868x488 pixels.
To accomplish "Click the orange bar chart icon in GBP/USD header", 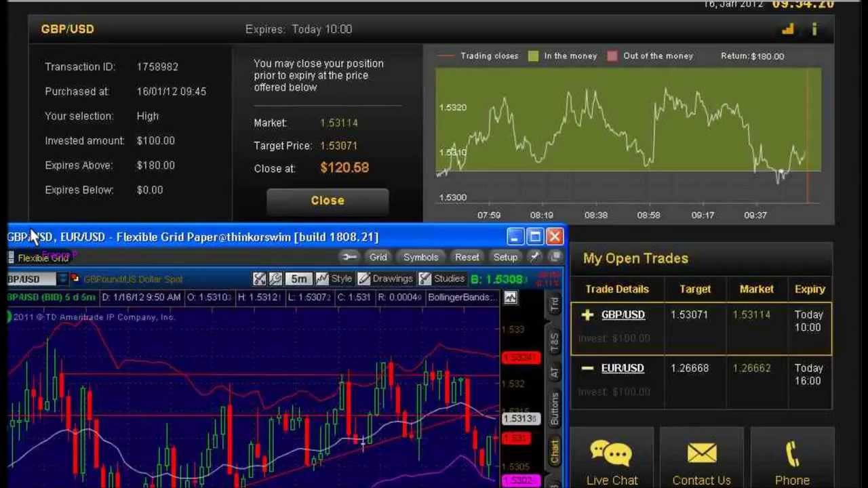I will tap(788, 29).
